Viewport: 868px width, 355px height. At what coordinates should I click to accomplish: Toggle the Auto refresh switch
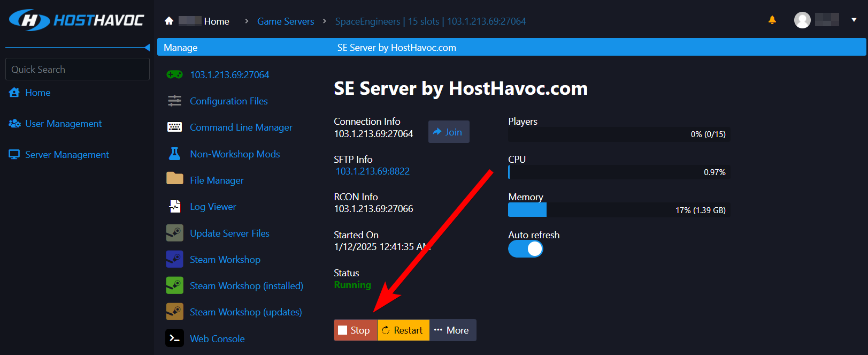tap(526, 249)
